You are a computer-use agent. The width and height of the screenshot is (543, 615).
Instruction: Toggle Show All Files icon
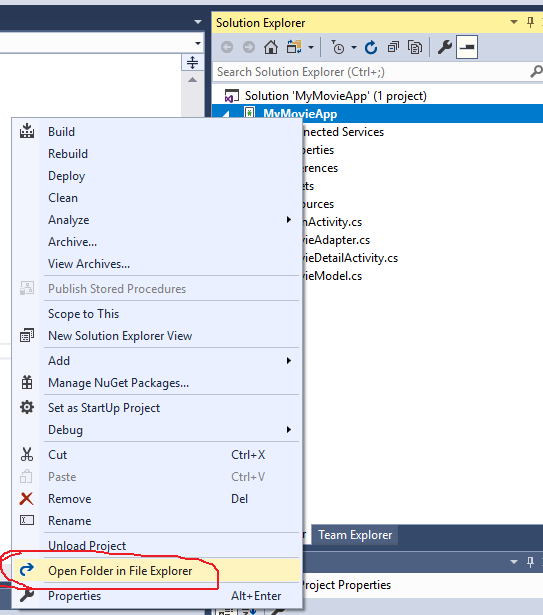(x=415, y=47)
